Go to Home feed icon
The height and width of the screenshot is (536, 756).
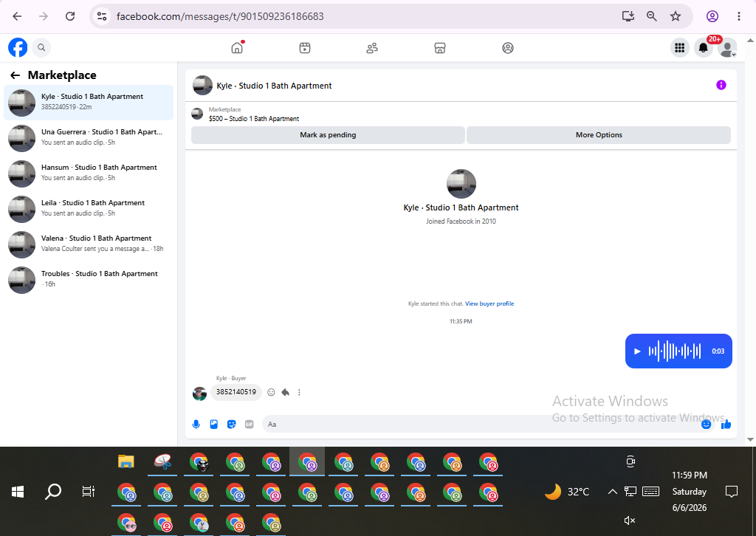coord(237,48)
